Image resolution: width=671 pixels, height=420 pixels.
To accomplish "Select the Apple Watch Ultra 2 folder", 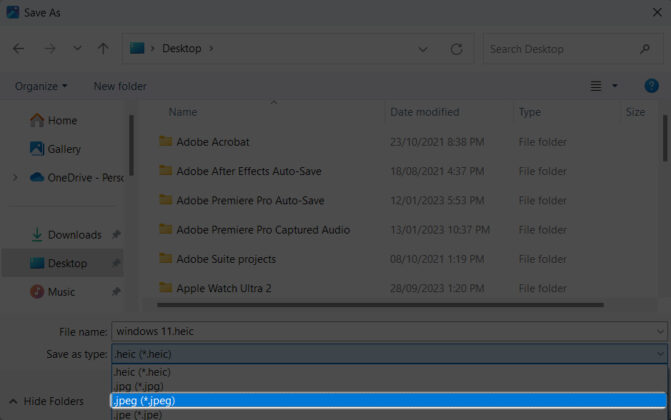I will click(224, 288).
